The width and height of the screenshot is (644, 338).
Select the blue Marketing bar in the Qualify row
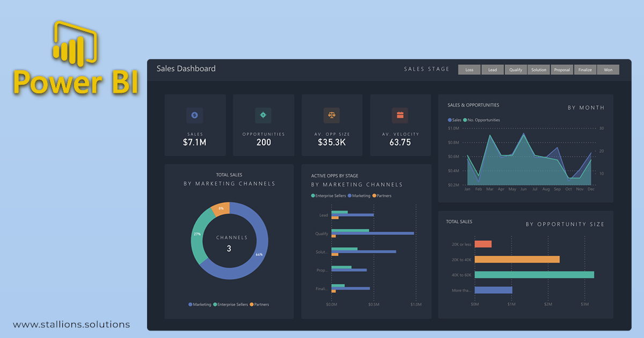point(373,233)
